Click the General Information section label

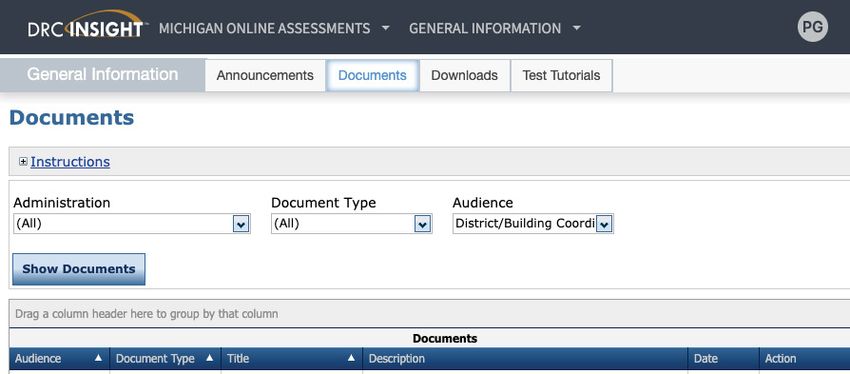tap(102, 74)
